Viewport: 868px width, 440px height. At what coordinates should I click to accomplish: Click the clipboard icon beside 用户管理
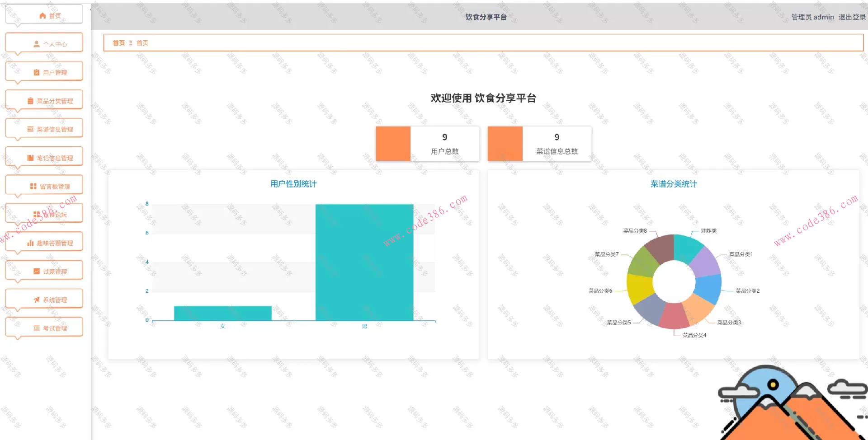(x=37, y=72)
